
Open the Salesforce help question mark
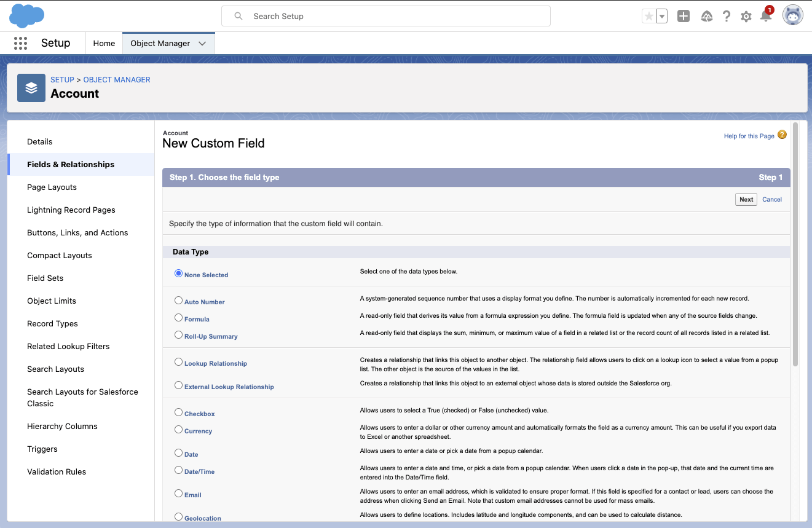tap(727, 17)
